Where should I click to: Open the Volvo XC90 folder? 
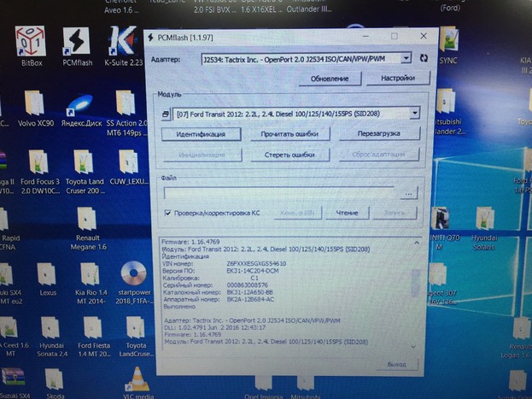pos(34,105)
